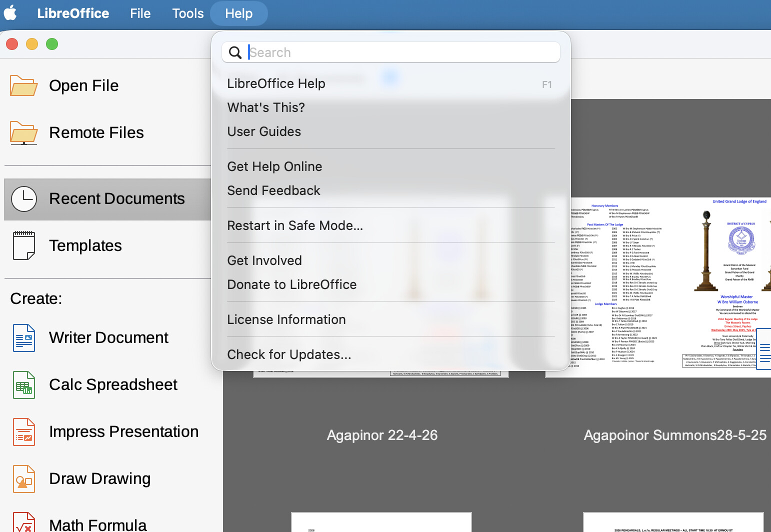Open the Tools menu
The width and height of the screenshot is (771, 532).
click(x=187, y=13)
